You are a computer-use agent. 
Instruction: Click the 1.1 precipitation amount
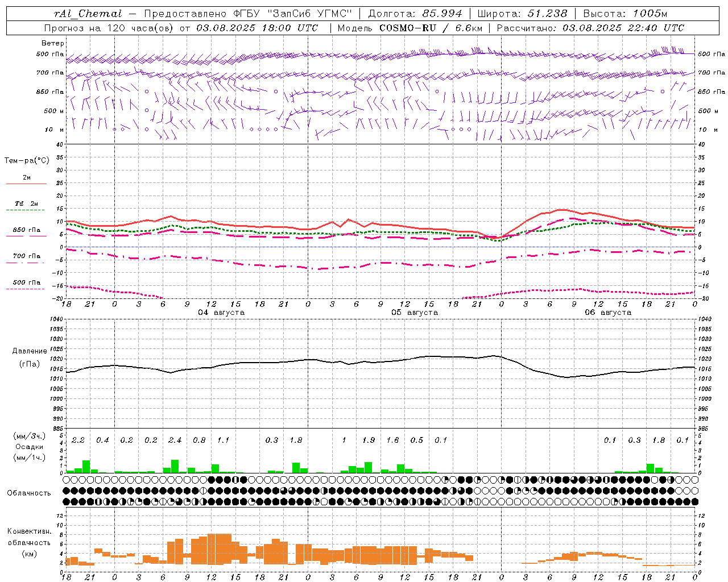point(224,440)
